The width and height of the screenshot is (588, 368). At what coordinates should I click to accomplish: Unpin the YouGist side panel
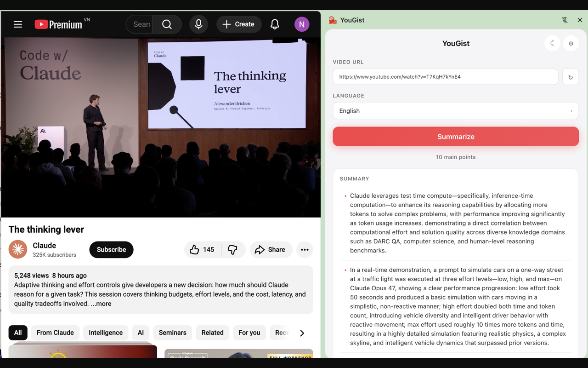point(565,20)
